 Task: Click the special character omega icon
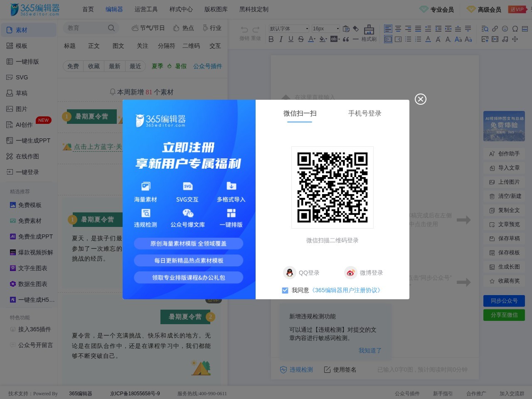coord(515,29)
